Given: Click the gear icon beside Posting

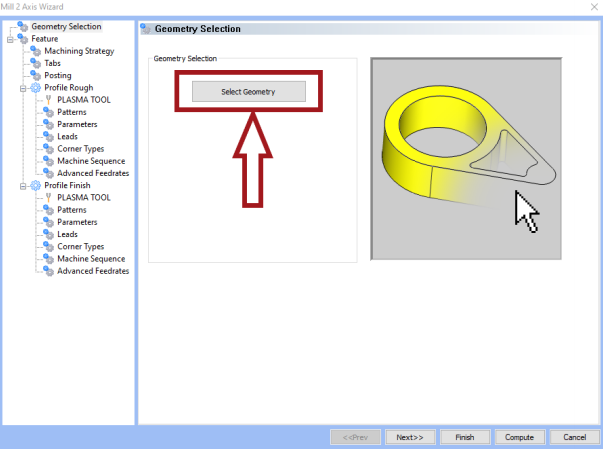Looking at the screenshot, I should 35,75.
